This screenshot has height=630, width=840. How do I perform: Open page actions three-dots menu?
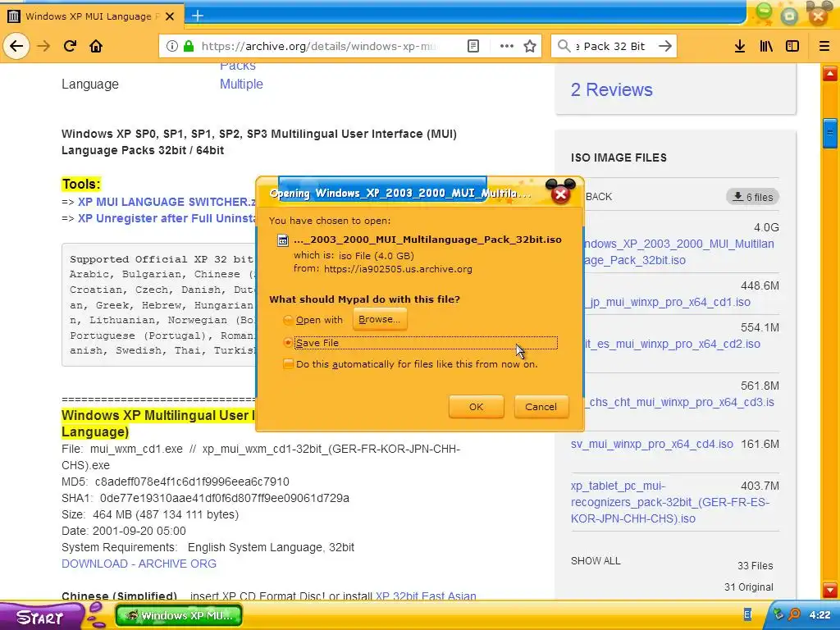[506, 46]
